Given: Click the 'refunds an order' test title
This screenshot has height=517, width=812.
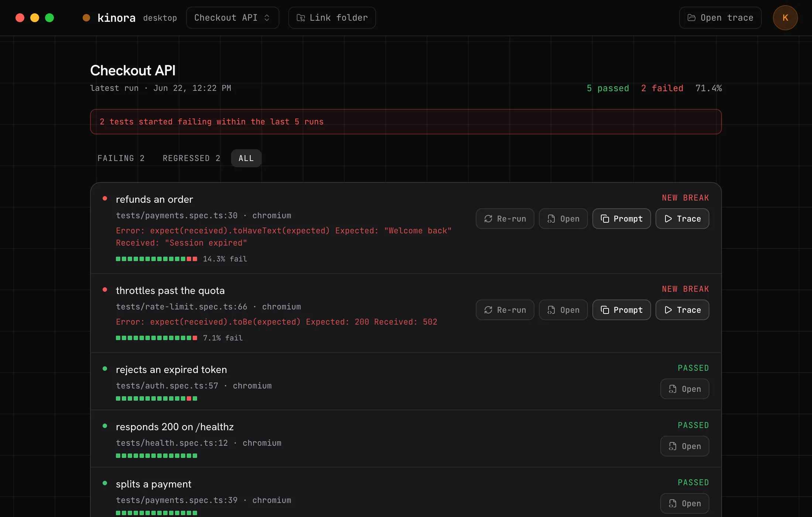Looking at the screenshot, I should [x=154, y=199].
